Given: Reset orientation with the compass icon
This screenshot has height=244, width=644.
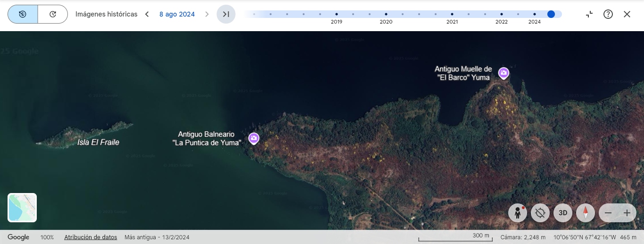Looking at the screenshot, I should coord(586,213).
